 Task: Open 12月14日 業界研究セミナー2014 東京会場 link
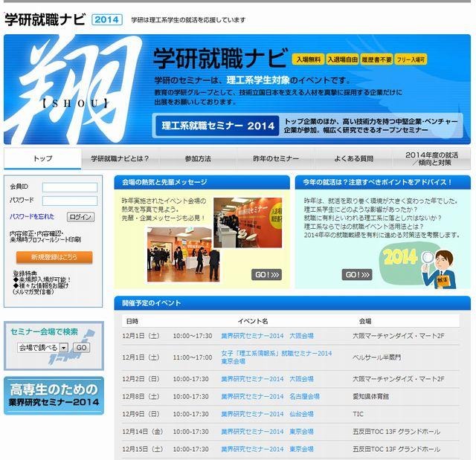coord(267,432)
